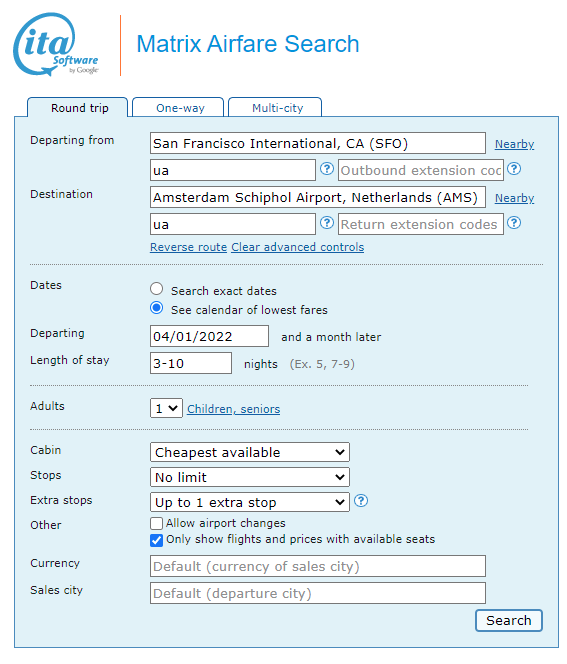567x664 pixels.
Task: Open help icon beside outbound extension codes
Action: click(x=514, y=169)
